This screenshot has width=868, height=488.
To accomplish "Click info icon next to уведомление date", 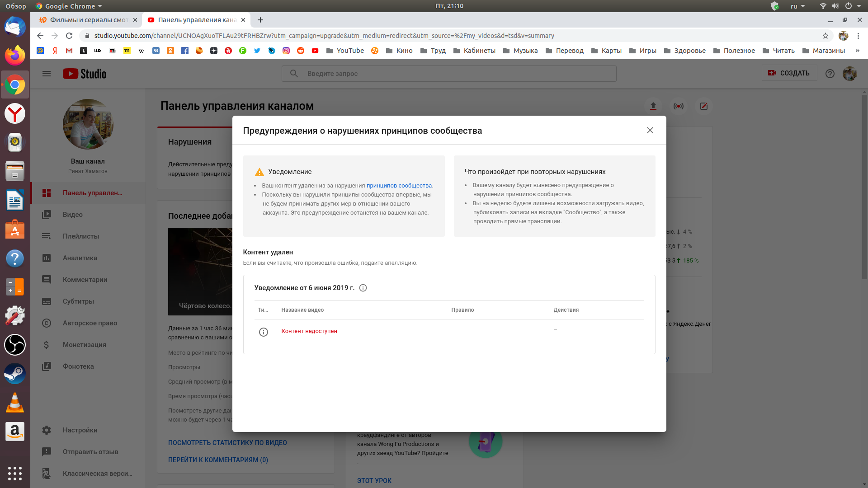I will coord(363,288).
